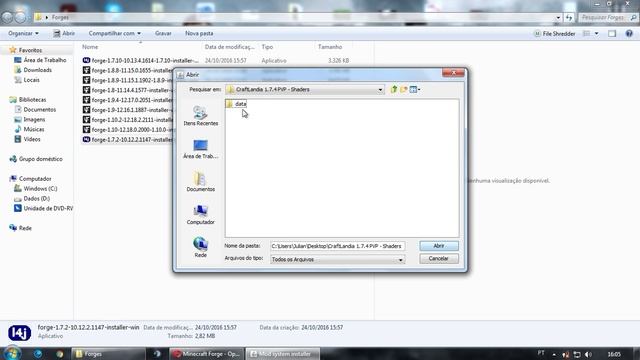Switch to Forges taskbar window
The image size is (640, 360).
point(108,354)
